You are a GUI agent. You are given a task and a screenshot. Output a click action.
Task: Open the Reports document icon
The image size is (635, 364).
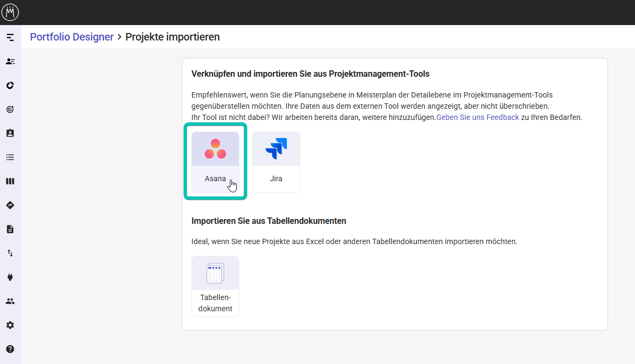coord(10,229)
